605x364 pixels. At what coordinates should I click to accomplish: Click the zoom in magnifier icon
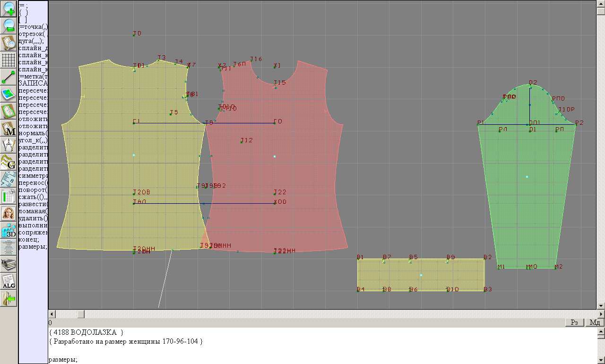click(9, 9)
